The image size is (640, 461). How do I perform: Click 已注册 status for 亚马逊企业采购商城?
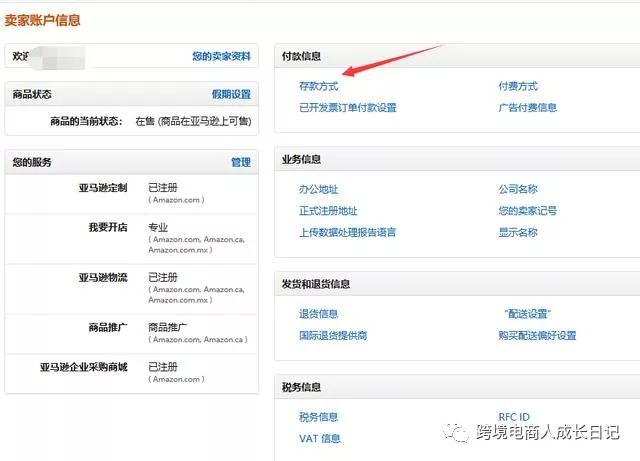pos(163,367)
